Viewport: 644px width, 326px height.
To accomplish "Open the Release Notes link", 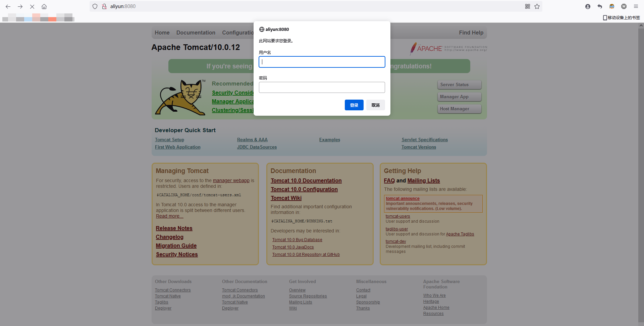I will click(174, 228).
